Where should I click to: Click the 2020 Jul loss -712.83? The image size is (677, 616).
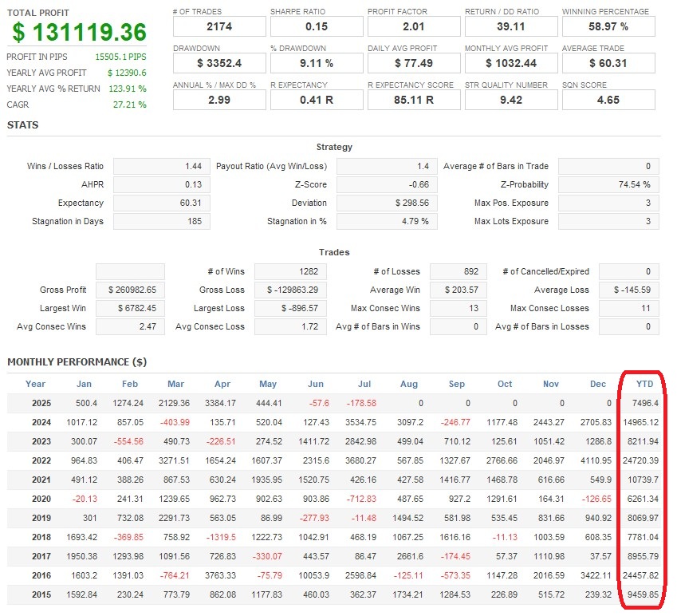362,499
